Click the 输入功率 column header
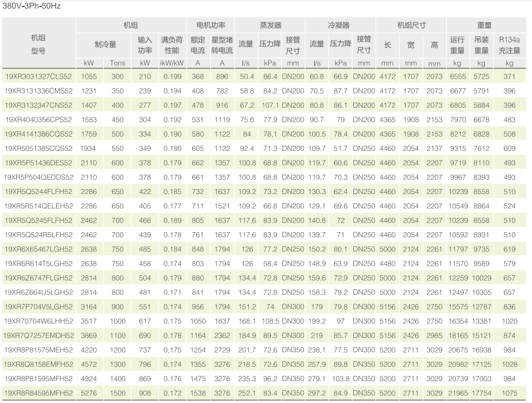The image size is (532, 403). pyautogui.click(x=144, y=44)
